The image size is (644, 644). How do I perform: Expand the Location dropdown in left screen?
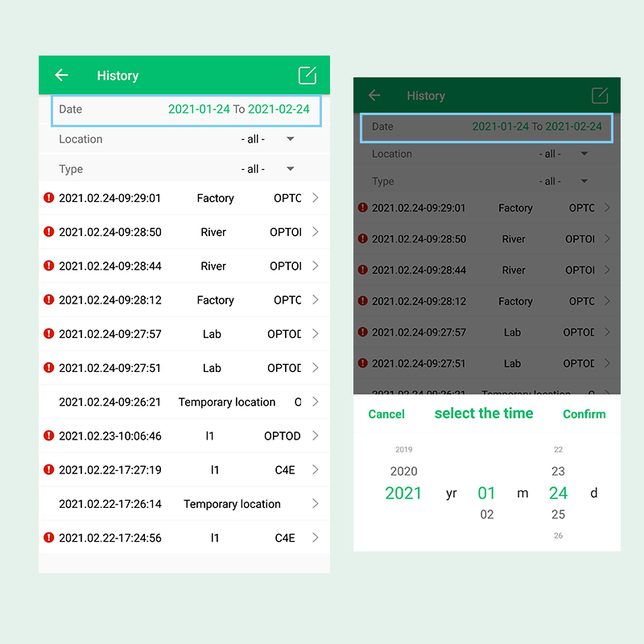pyautogui.click(x=268, y=139)
